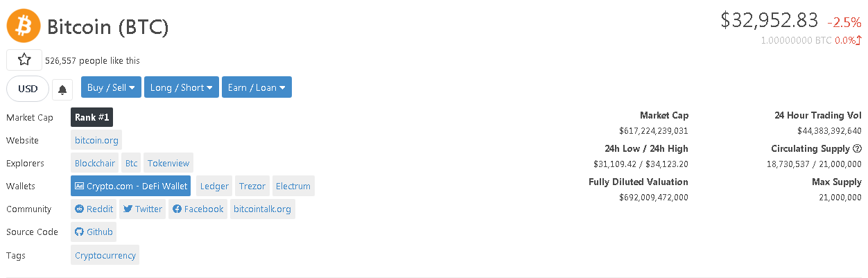Click the Circulating Supply help icon
Image resolution: width=868 pixels, height=278 pixels.
(x=857, y=148)
